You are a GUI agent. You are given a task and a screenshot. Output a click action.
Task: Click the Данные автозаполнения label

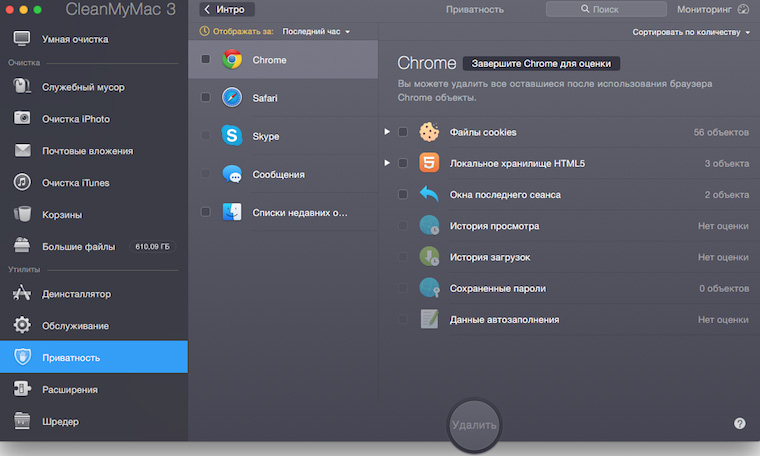pos(504,319)
